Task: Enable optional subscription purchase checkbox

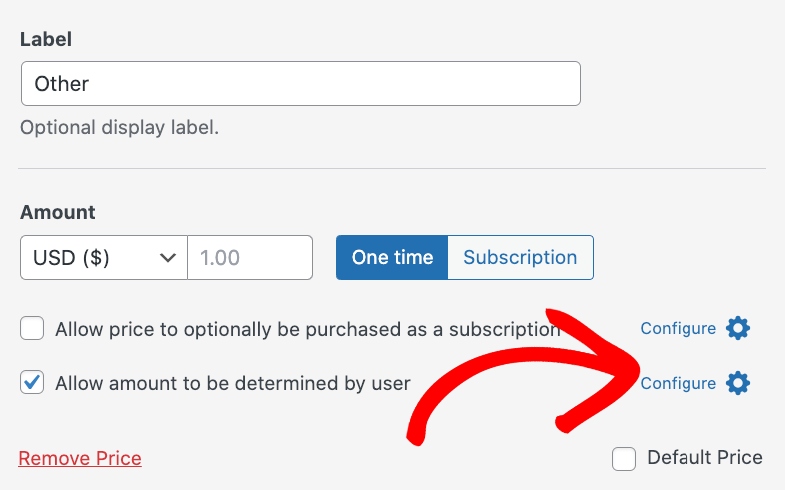Action: click(33, 329)
